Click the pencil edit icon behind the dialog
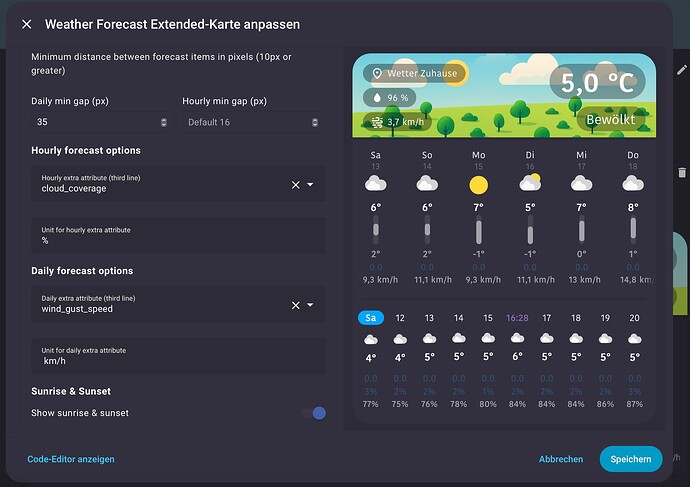 [x=682, y=70]
